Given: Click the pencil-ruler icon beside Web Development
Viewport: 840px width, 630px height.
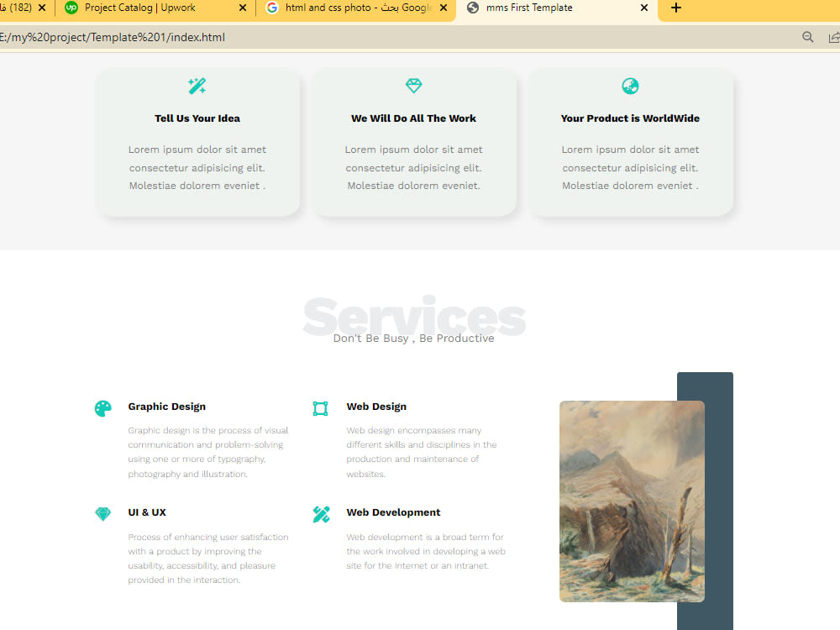Looking at the screenshot, I should [x=322, y=514].
